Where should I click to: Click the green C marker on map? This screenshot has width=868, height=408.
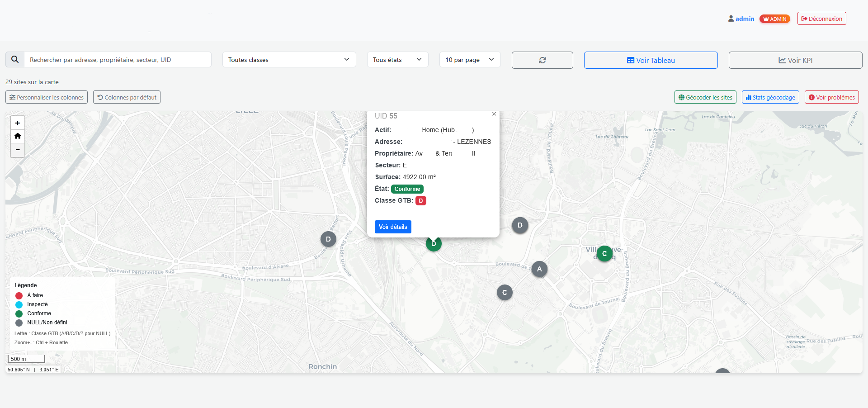604,254
